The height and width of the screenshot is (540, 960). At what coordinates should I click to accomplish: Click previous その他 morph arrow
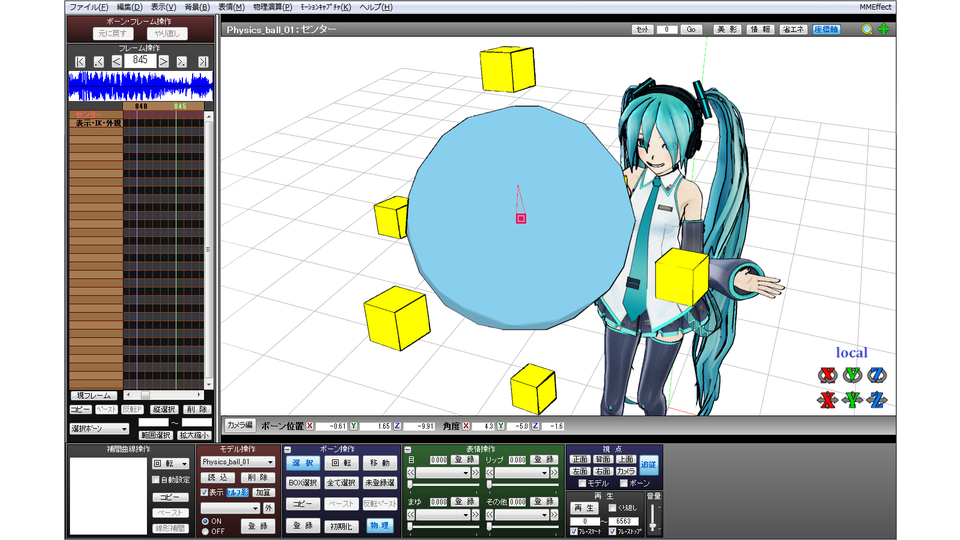tap(490, 515)
